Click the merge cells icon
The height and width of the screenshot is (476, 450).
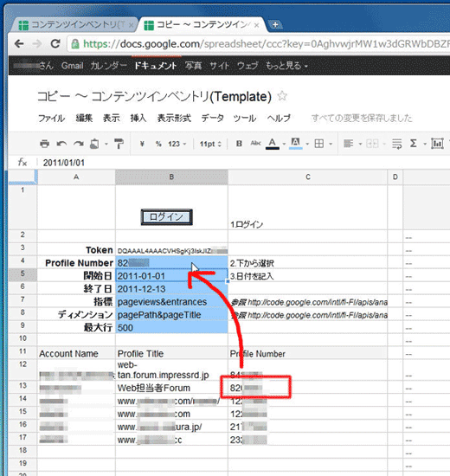tap(372, 144)
